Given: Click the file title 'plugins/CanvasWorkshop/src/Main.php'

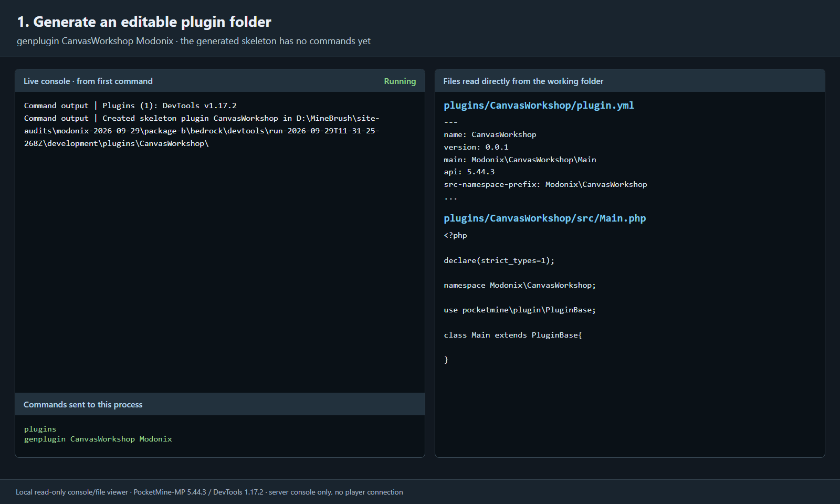Looking at the screenshot, I should pyautogui.click(x=545, y=218).
